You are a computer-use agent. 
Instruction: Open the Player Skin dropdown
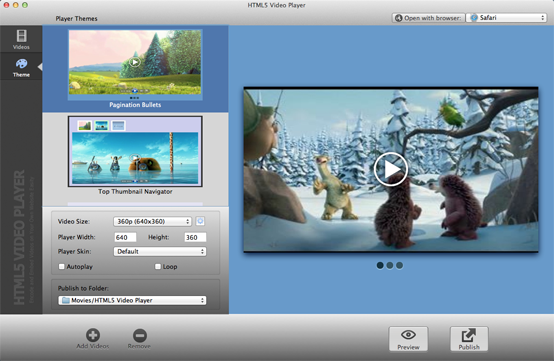(x=160, y=251)
